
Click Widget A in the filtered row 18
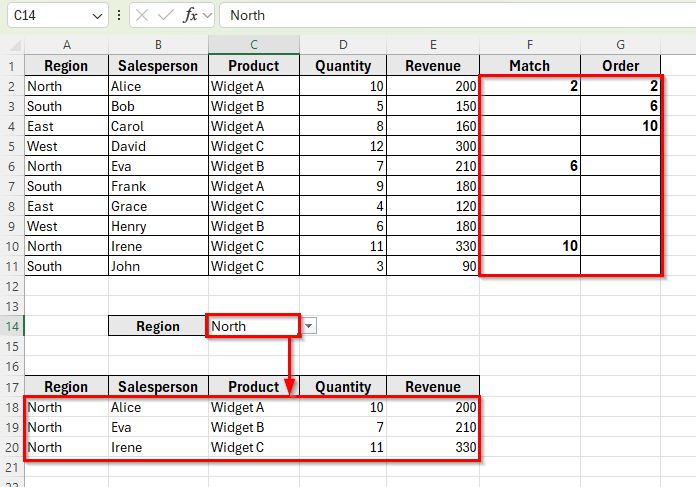(254, 407)
